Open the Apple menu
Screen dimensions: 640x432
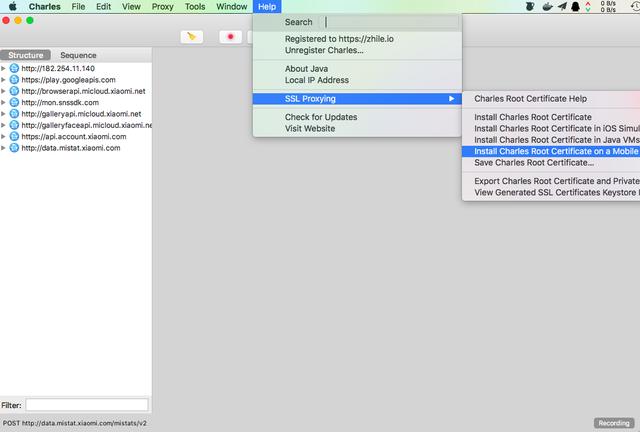(x=13, y=7)
